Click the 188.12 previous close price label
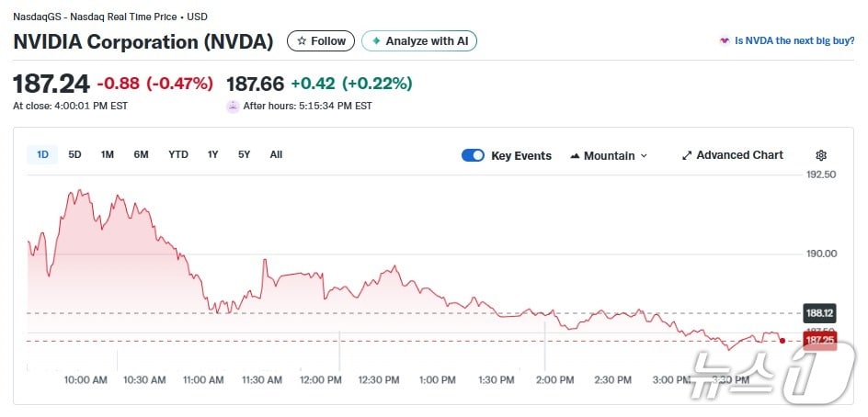This screenshot has width=868, height=417. (818, 312)
